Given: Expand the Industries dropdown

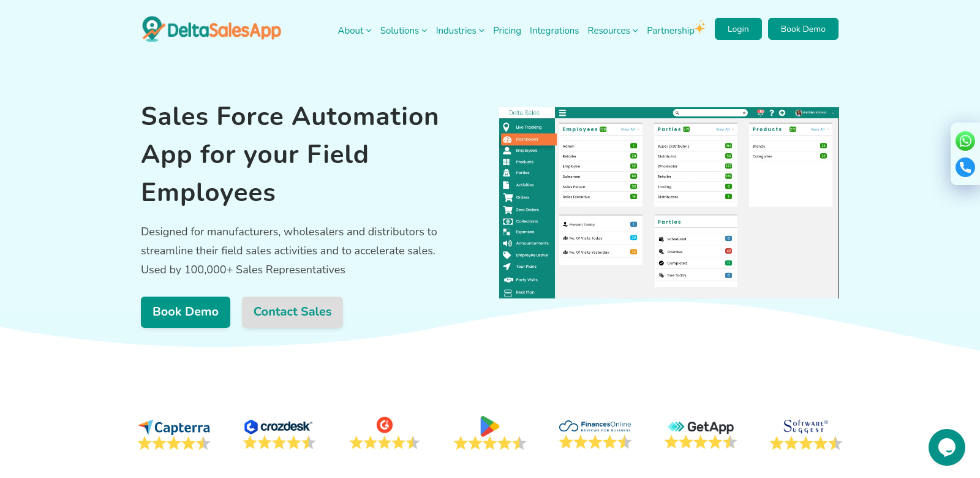Looking at the screenshot, I should 460,31.
